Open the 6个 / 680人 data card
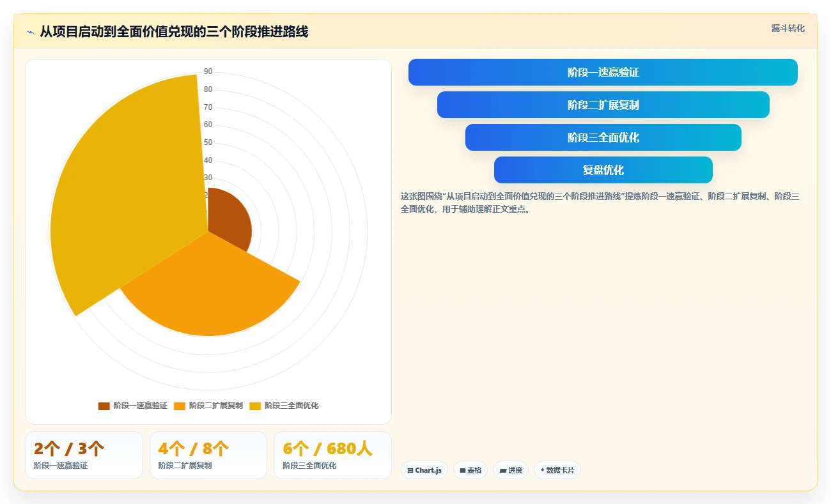The width and height of the screenshot is (831, 504). (x=332, y=455)
